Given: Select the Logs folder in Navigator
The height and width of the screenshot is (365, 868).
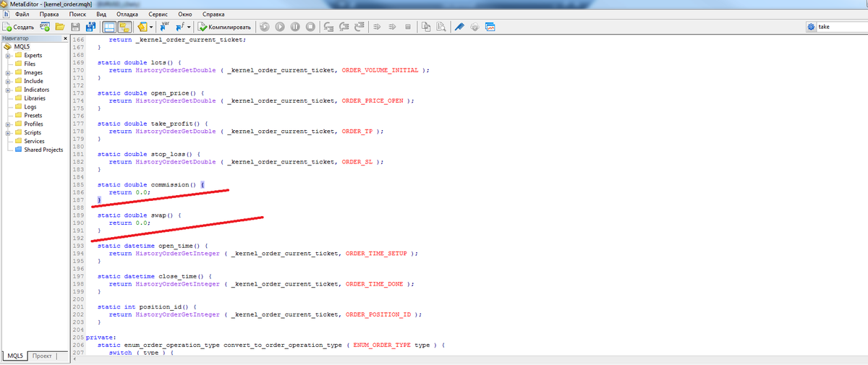Looking at the screenshot, I should tap(30, 107).
